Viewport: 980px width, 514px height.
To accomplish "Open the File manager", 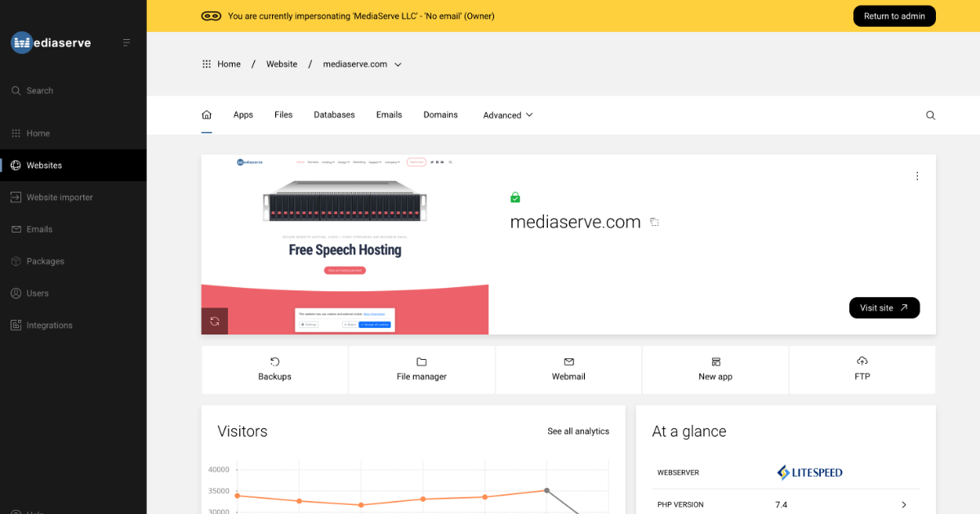I will [421, 370].
